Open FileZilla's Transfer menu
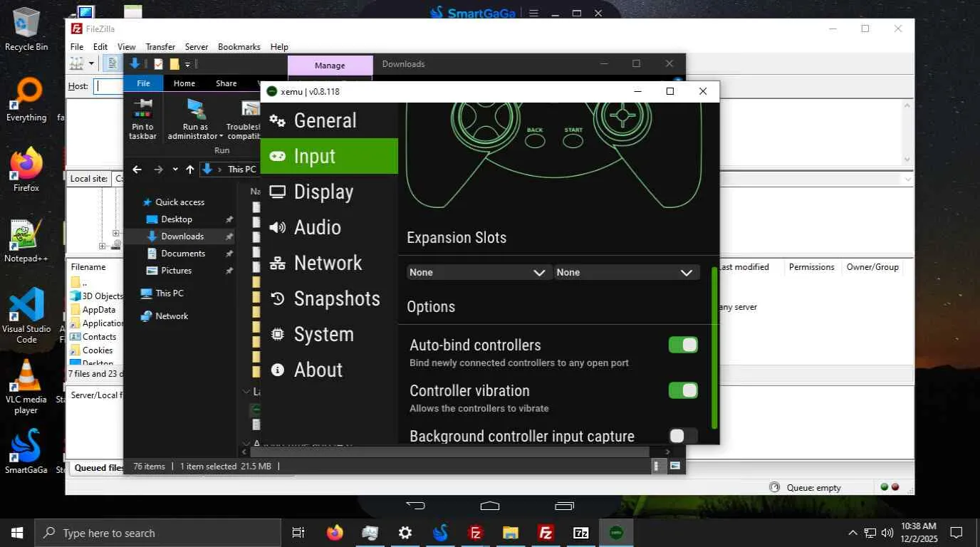The height and width of the screenshot is (547, 980). click(x=160, y=47)
